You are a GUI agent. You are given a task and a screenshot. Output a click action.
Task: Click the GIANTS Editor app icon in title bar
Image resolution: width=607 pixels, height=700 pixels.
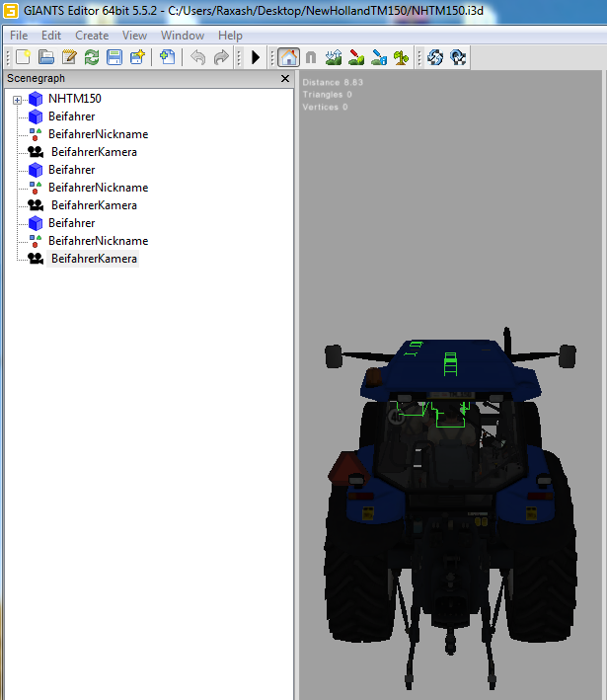pos(11,10)
